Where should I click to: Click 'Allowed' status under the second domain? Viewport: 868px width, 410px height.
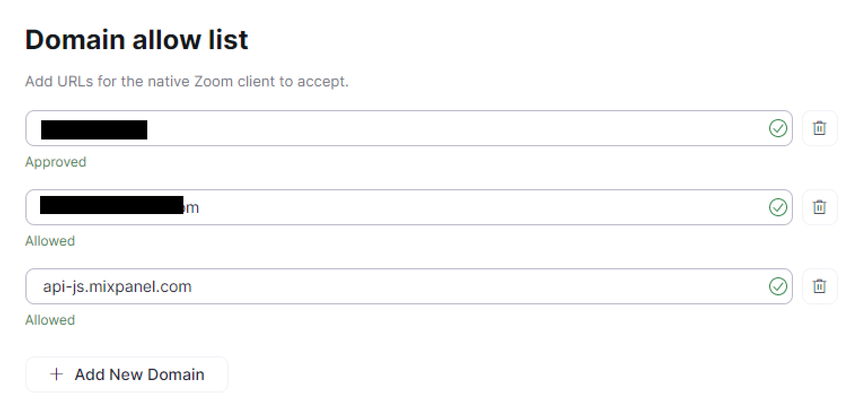point(50,241)
